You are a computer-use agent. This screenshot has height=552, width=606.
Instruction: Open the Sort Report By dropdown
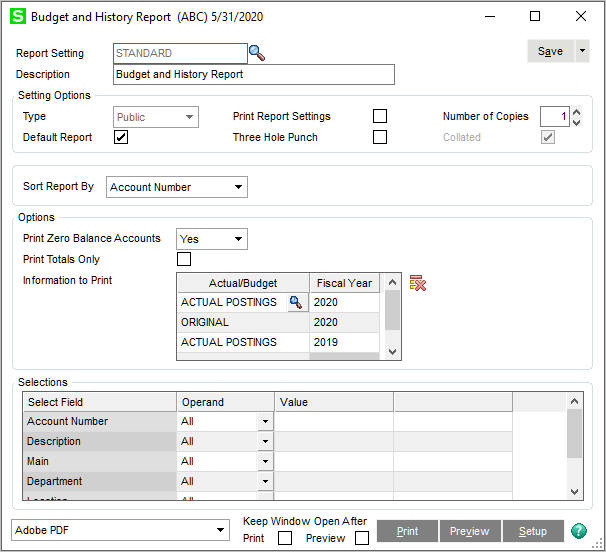176,187
